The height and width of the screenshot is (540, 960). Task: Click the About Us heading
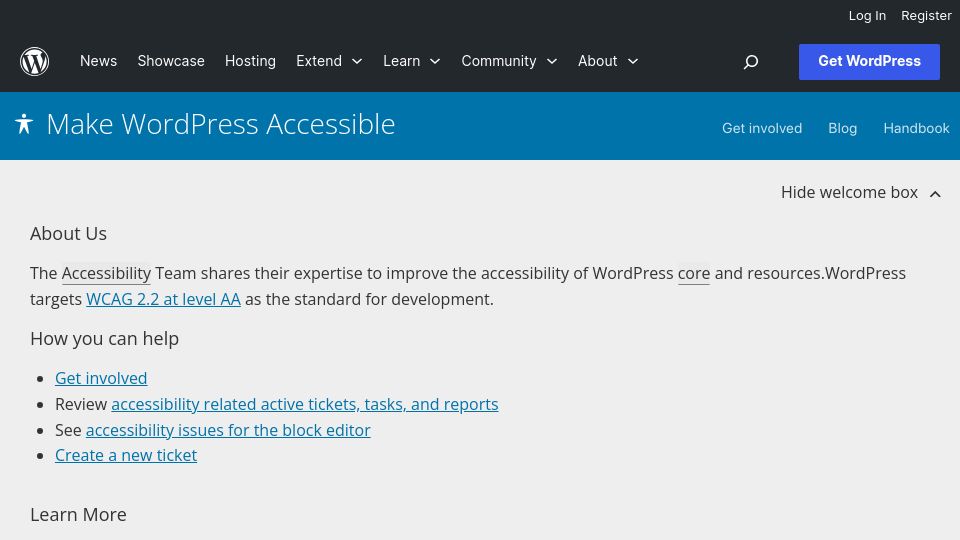69,234
